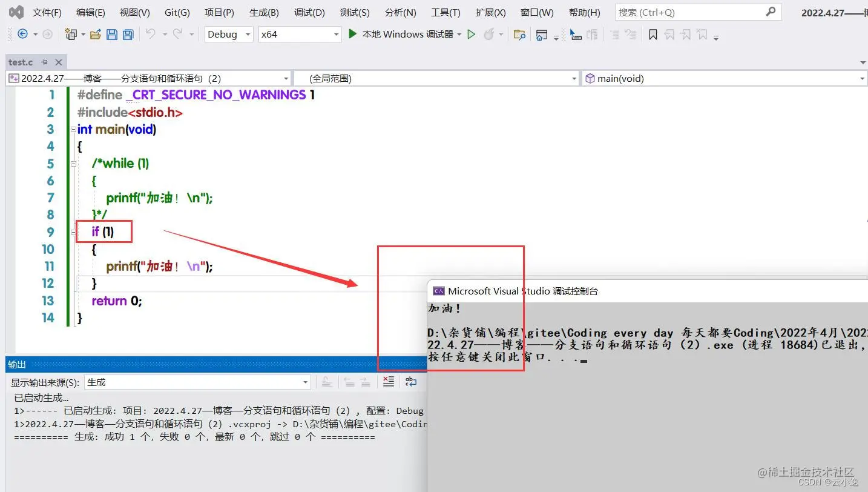Viewport: 868px width, 492px height.
Task: Navigate backward with the blue back arrow
Action: (x=22, y=35)
